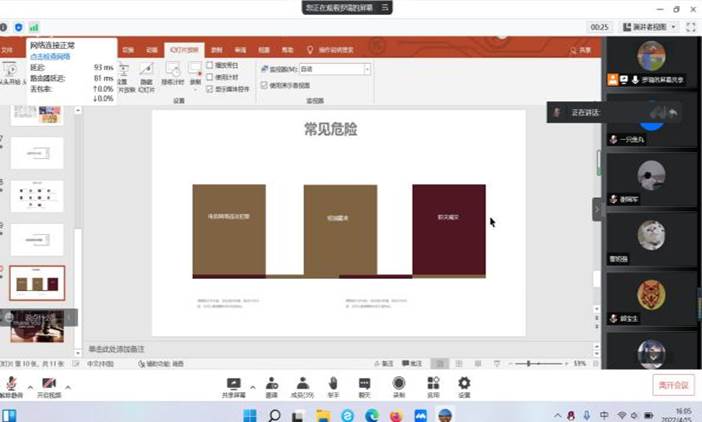Start recording with the Record icon
This screenshot has height=422, width=702.
pyautogui.click(x=399, y=384)
